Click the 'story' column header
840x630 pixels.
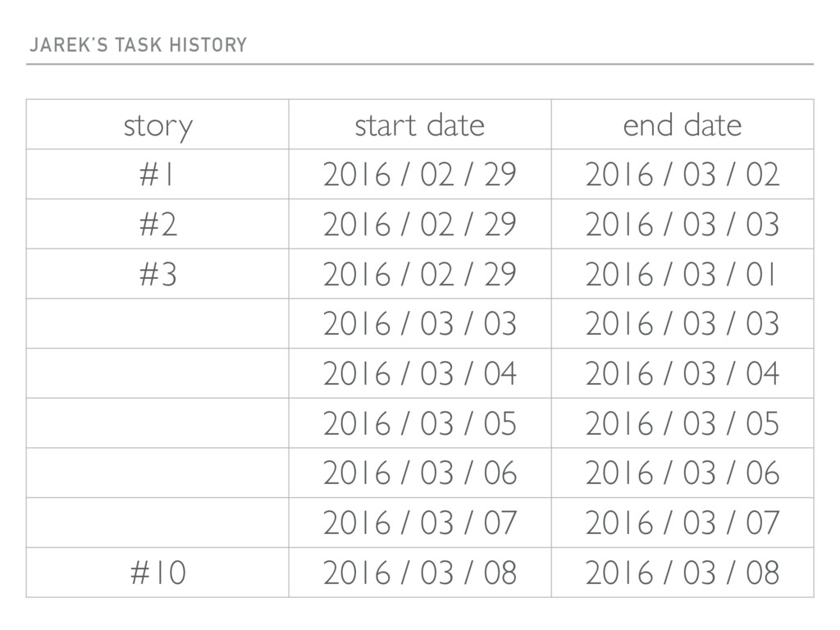[157, 125]
